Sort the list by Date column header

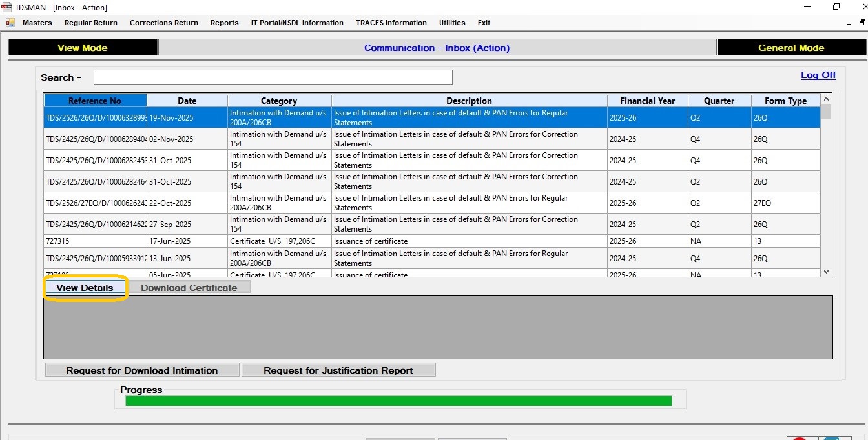tap(187, 101)
